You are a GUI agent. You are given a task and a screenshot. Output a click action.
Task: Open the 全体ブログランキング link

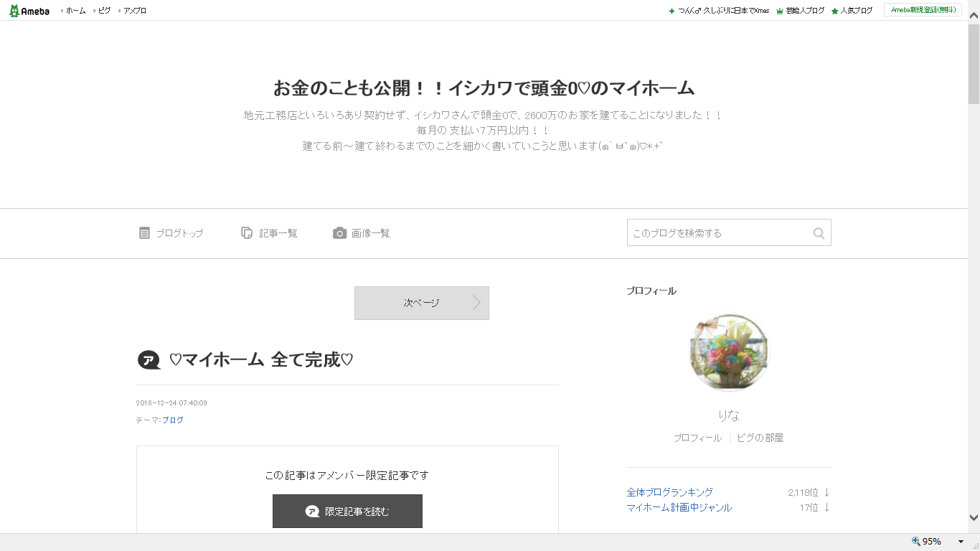669,492
